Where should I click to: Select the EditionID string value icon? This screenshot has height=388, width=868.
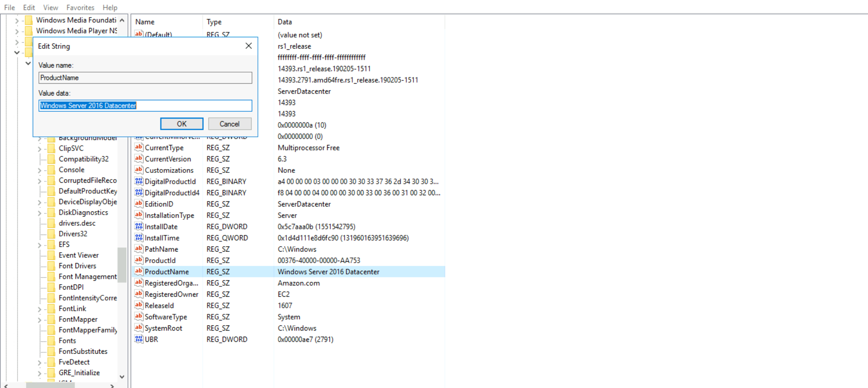coord(139,204)
